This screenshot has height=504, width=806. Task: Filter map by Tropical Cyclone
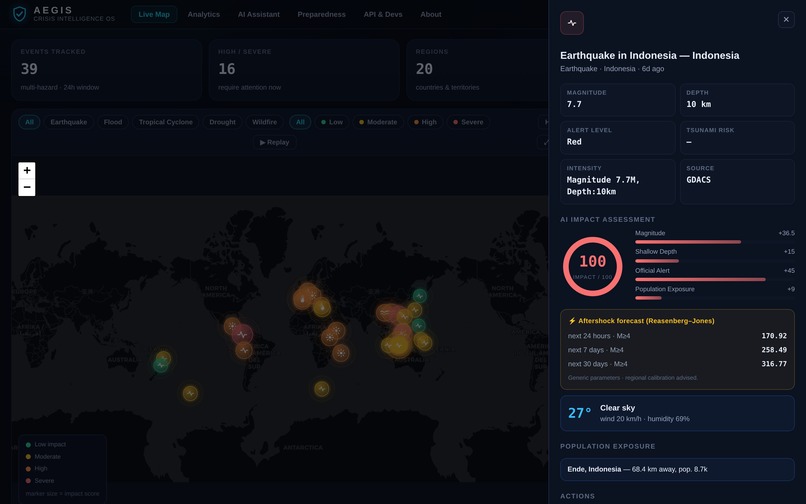166,122
